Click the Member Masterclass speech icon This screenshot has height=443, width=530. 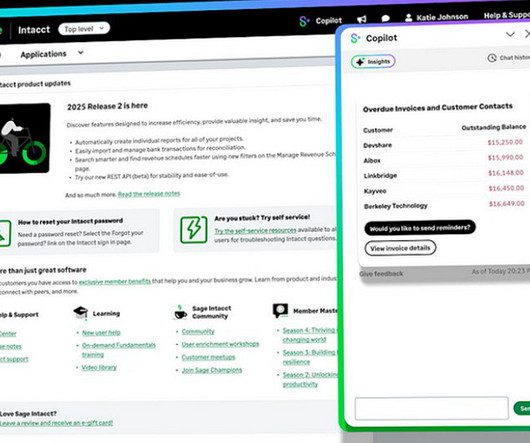(280, 310)
